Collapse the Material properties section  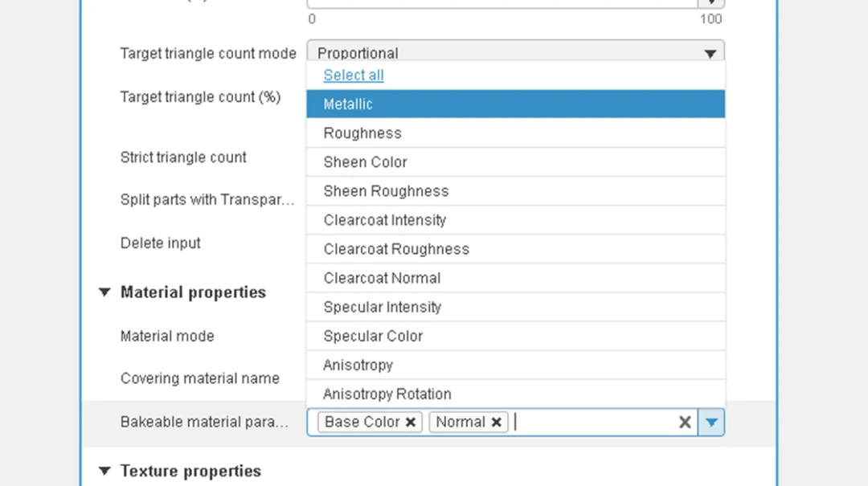point(104,292)
